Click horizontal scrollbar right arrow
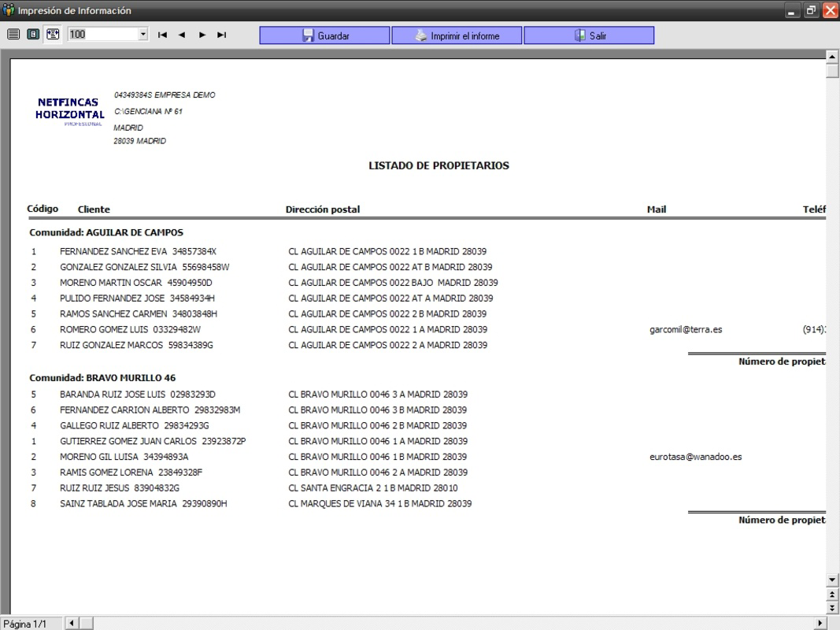 (x=820, y=623)
